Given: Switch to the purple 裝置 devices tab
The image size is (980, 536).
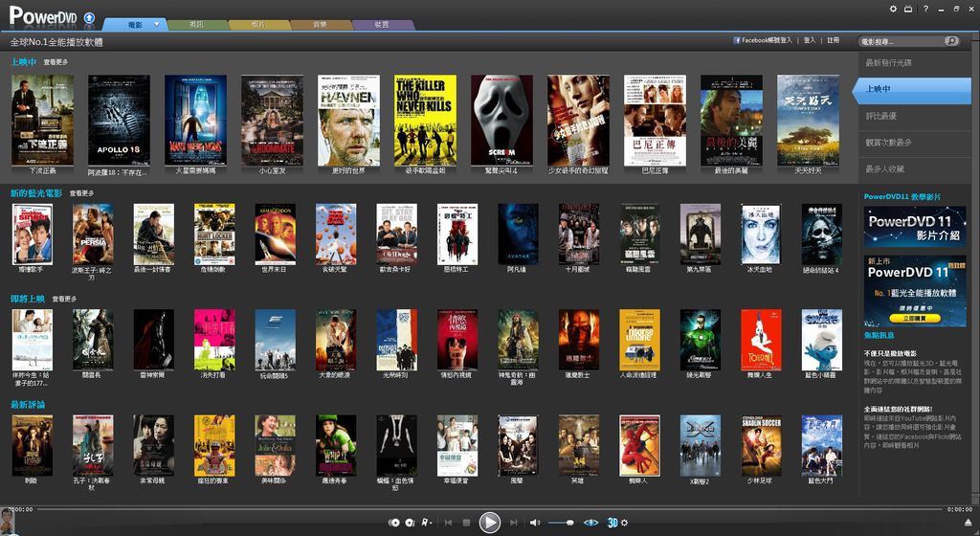Looking at the screenshot, I should pyautogui.click(x=382, y=24).
